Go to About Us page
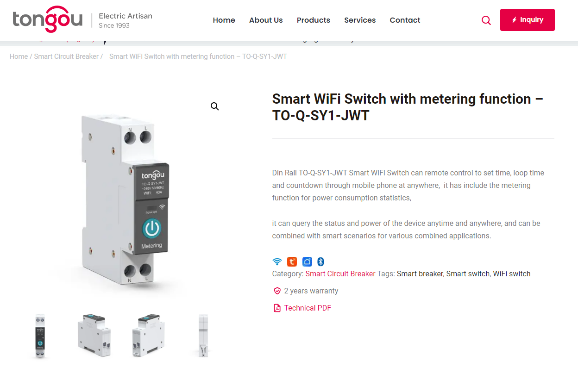The width and height of the screenshot is (578, 392). (x=266, y=20)
